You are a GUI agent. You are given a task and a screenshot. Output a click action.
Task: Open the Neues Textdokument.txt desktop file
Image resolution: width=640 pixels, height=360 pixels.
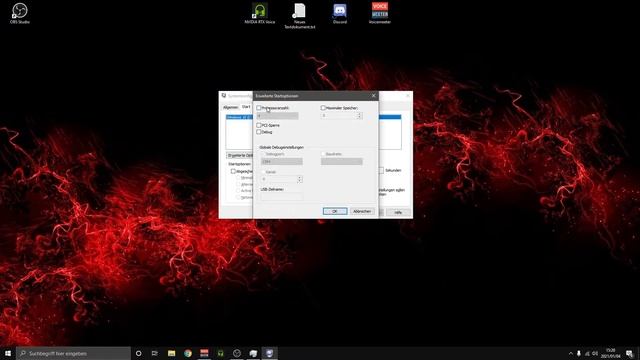(300, 16)
